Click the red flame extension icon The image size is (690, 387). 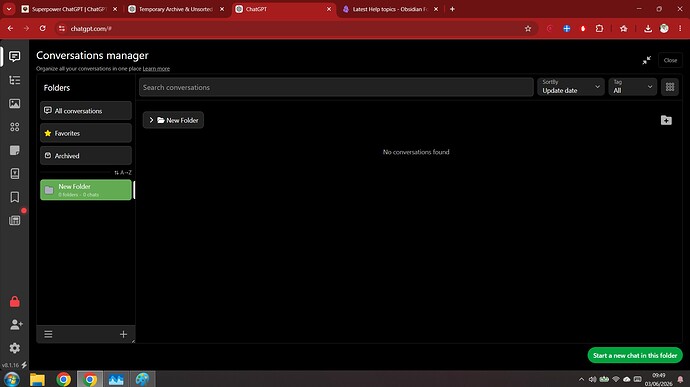pyautogui.click(x=583, y=29)
